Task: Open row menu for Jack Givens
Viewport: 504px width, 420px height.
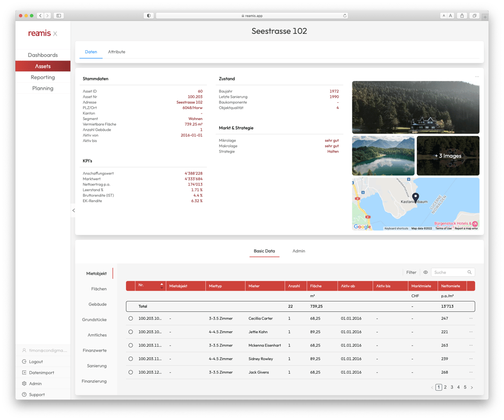Action: [471, 372]
